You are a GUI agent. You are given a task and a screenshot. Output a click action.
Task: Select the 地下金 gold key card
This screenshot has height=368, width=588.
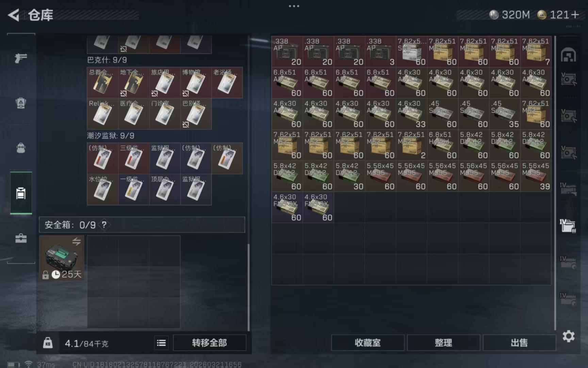tap(133, 82)
